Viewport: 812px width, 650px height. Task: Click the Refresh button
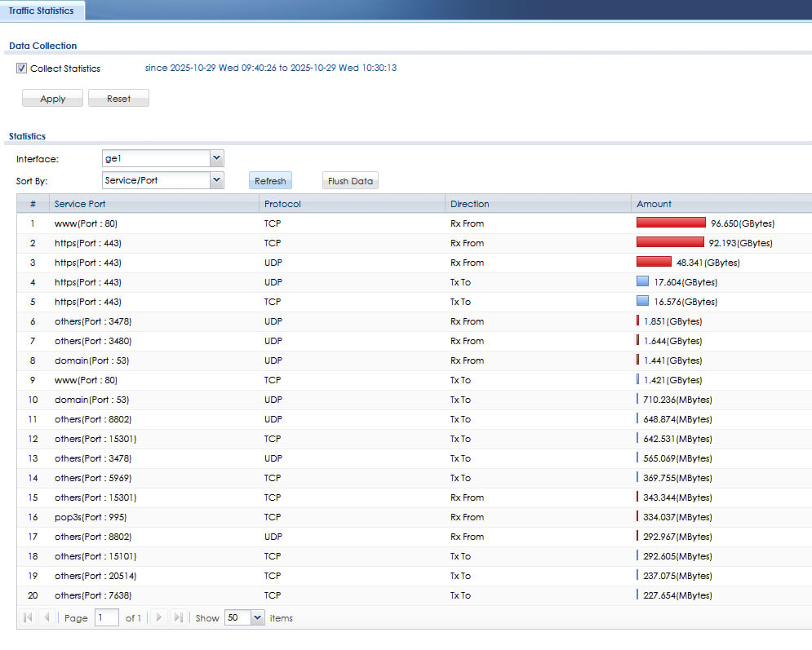[x=270, y=180]
